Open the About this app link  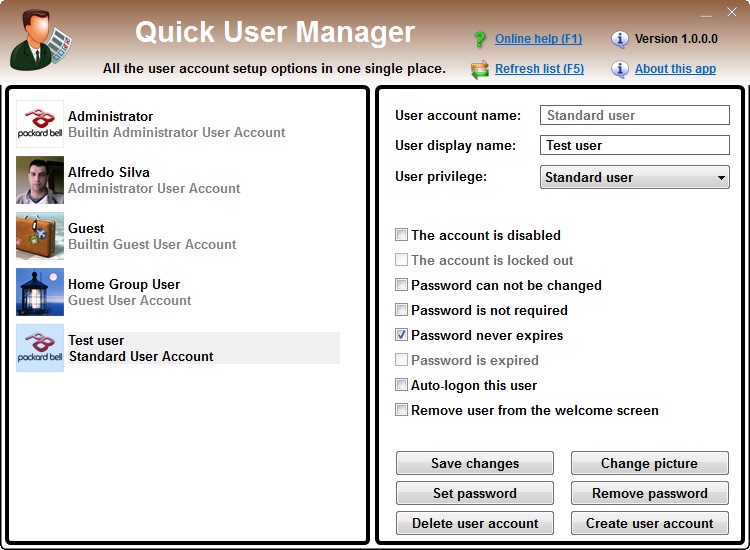pos(675,69)
